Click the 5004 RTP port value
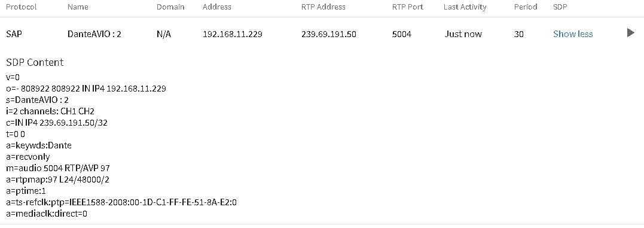 (402, 34)
